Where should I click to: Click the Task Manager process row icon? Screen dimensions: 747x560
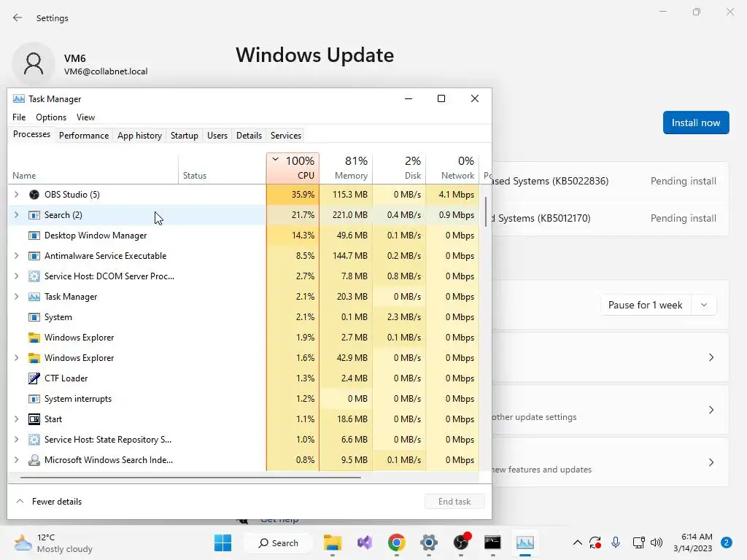coord(34,297)
